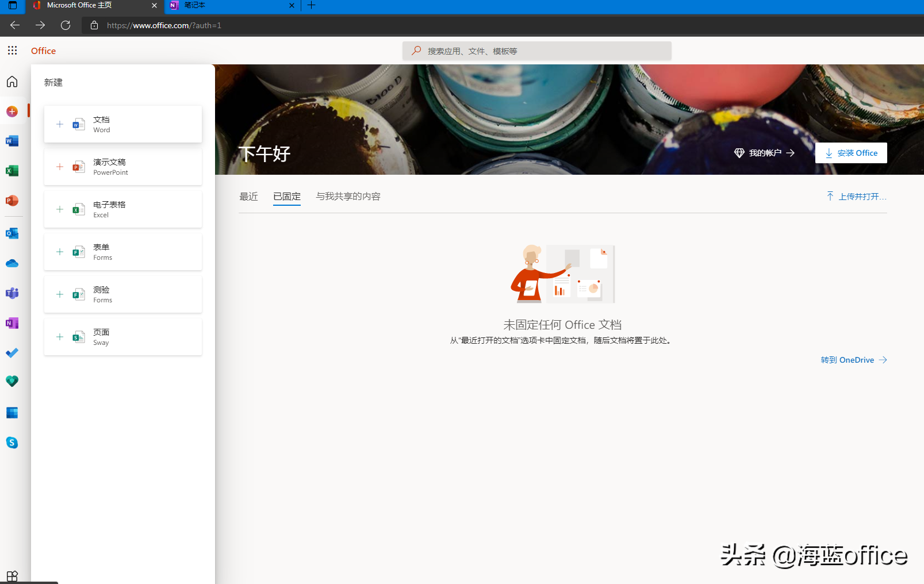Click 上传并打开 link
The image size is (924, 584).
[x=857, y=196]
